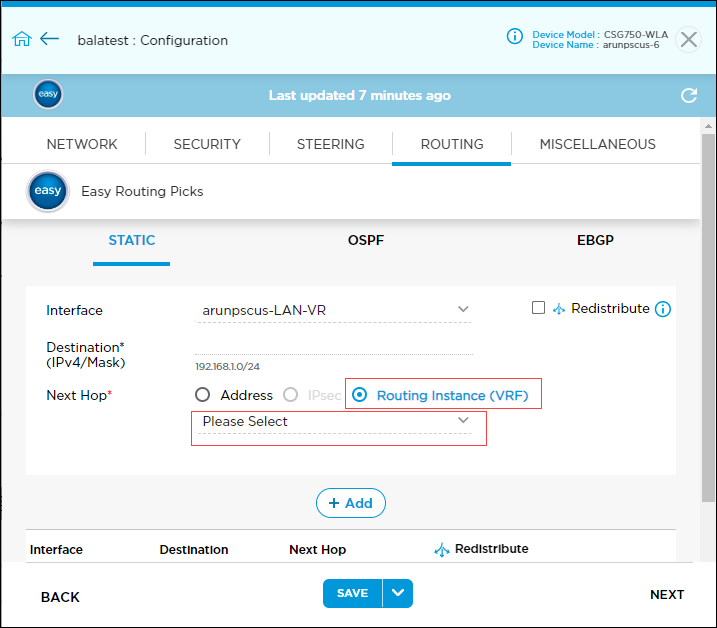The height and width of the screenshot is (628, 717).
Task: Select the Address next hop radio button
Action: (203, 395)
